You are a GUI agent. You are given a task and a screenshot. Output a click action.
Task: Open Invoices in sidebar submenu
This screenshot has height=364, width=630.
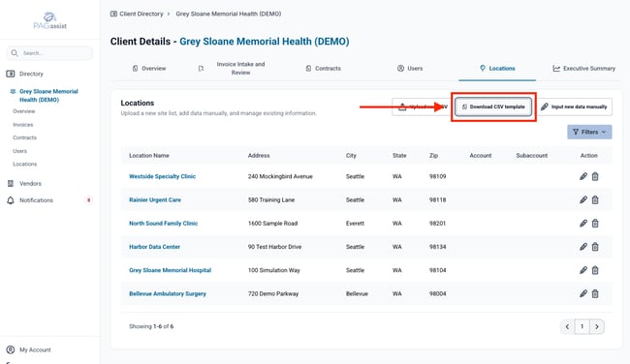[23, 125]
